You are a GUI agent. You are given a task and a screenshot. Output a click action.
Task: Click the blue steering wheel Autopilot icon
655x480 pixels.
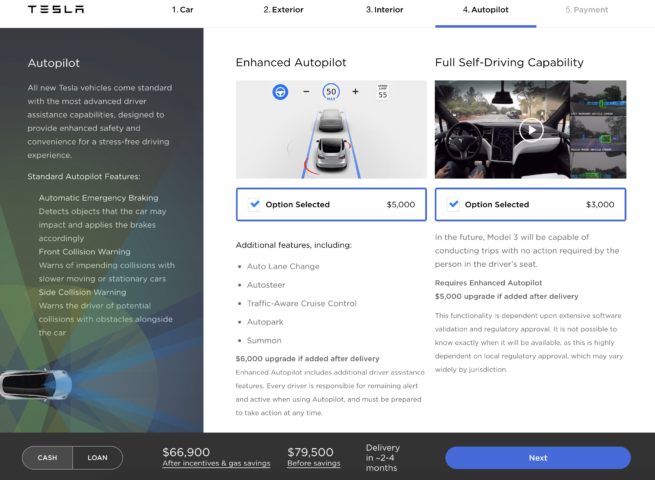pos(280,91)
